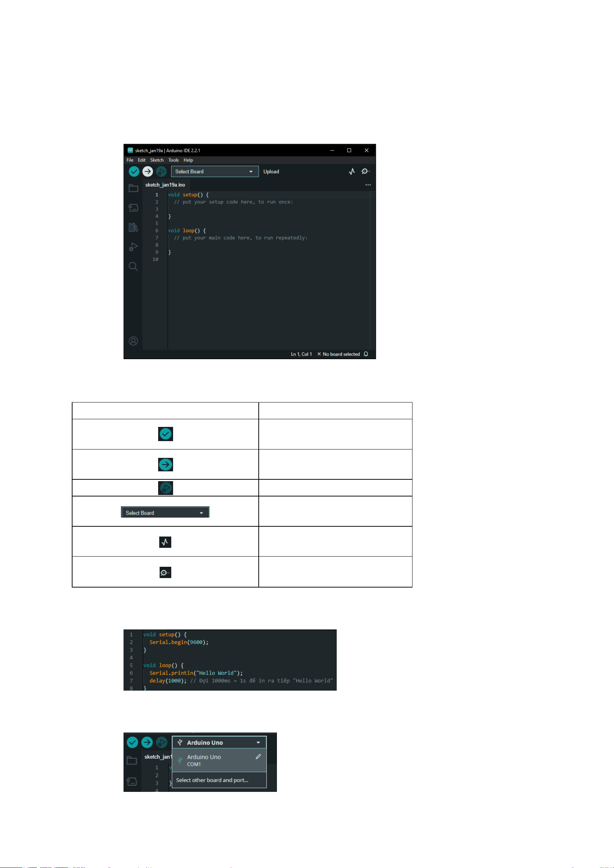614x868 pixels.
Task: Collapse the Arduino Uno board dropdown
Action: point(219,742)
